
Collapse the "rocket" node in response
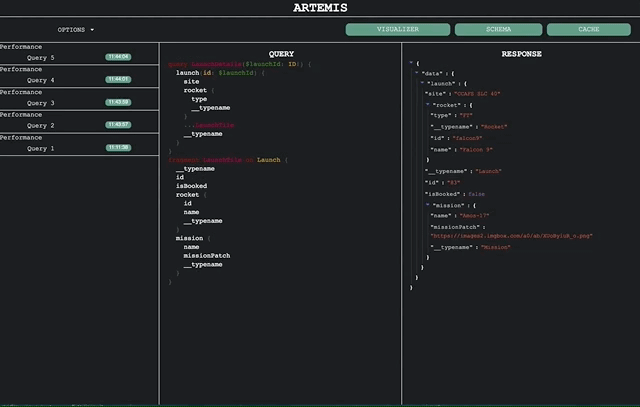(428, 105)
